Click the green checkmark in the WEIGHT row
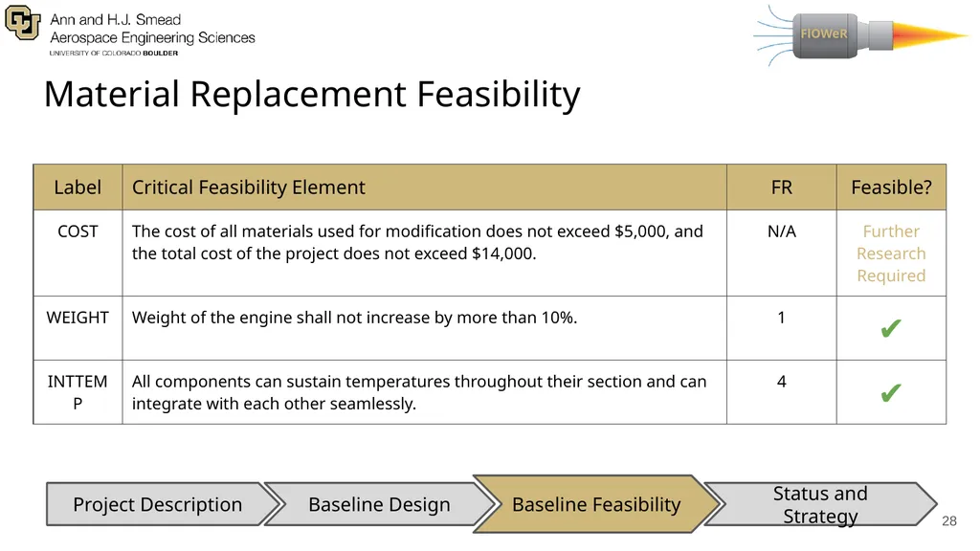 891,328
